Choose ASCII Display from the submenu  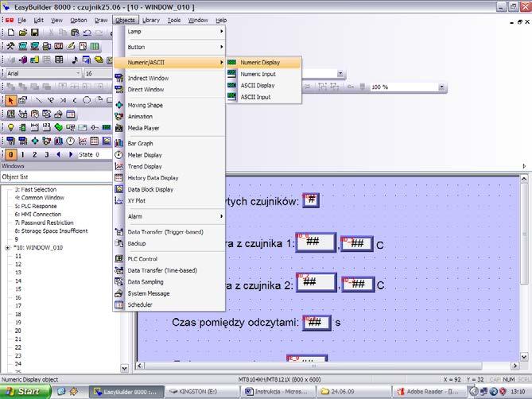point(264,85)
